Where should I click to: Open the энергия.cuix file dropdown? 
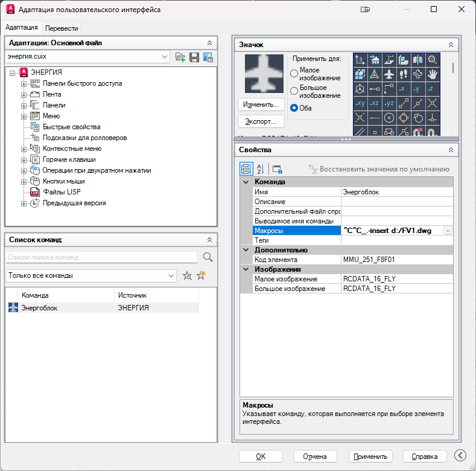(165, 57)
